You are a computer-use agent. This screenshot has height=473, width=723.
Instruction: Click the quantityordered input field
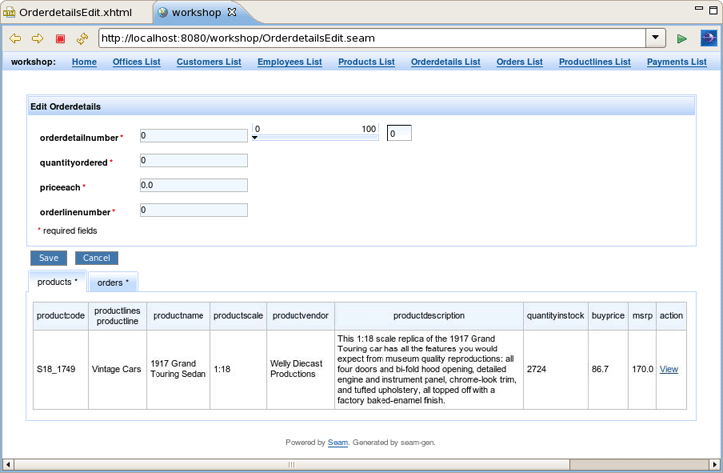point(194,160)
